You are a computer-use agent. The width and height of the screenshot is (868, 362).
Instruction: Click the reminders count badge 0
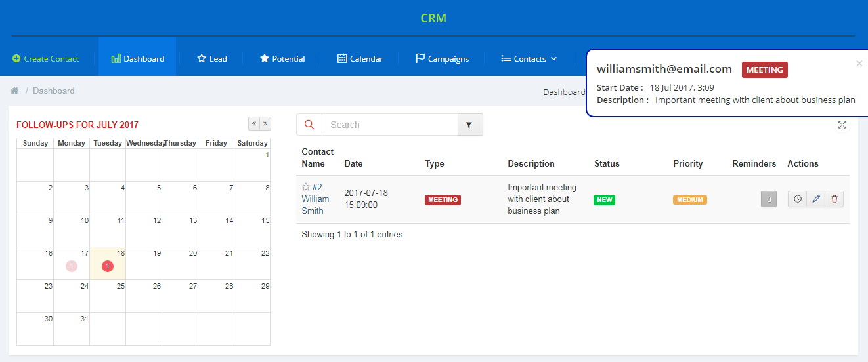tap(769, 199)
